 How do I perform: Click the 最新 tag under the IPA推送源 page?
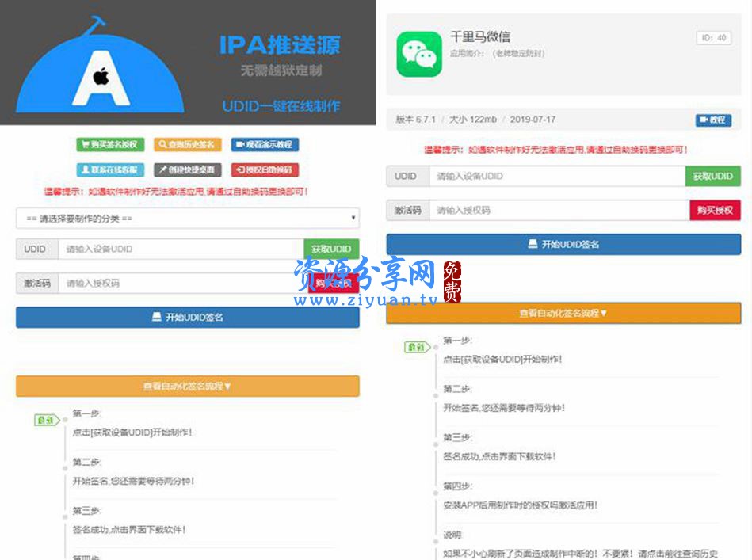(47, 420)
